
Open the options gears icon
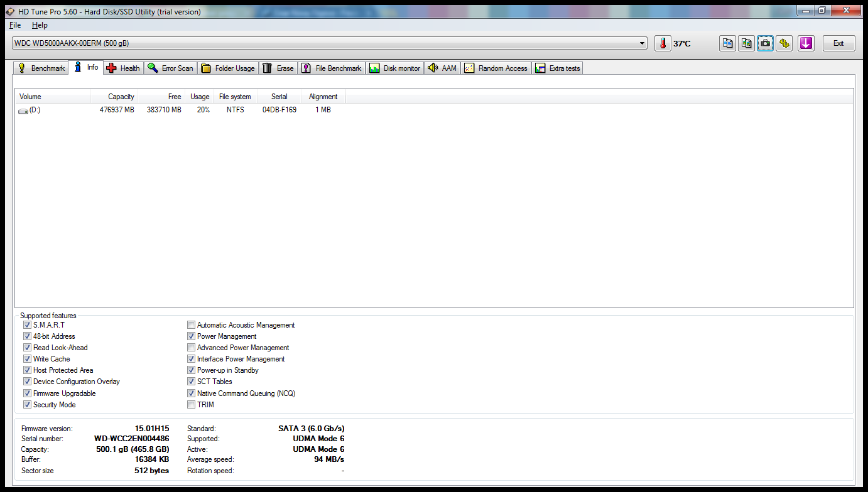(x=784, y=43)
